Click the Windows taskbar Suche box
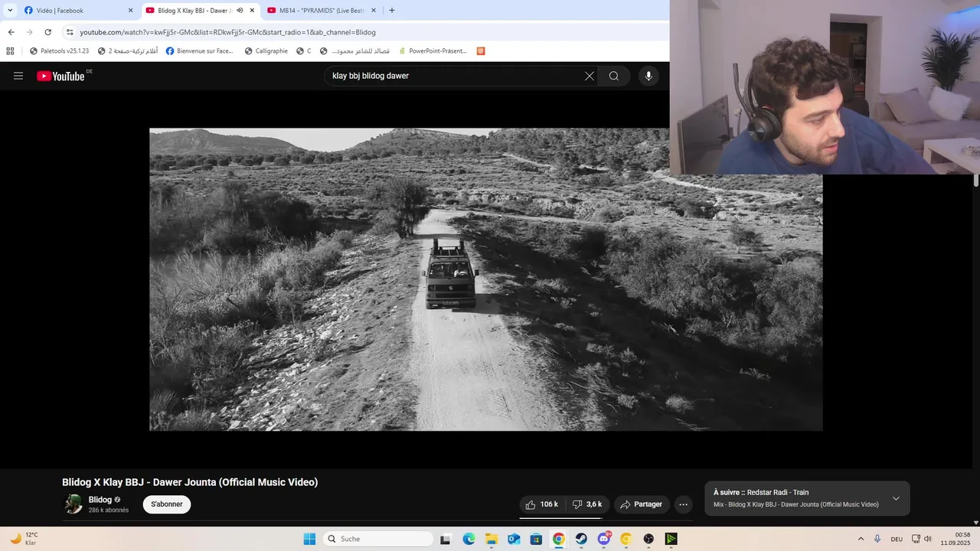Image resolution: width=980 pixels, height=551 pixels. click(377, 539)
